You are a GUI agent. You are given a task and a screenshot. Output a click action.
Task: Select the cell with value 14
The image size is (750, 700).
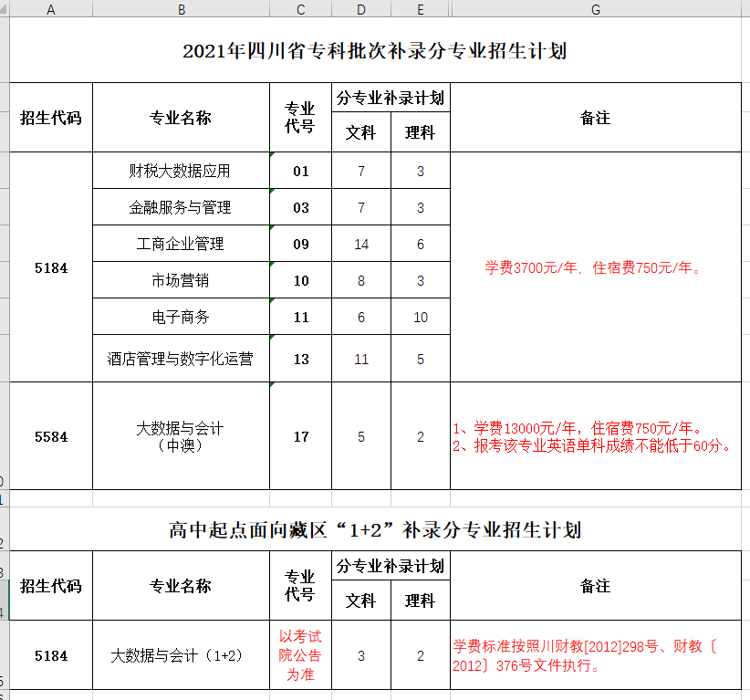pos(361,244)
